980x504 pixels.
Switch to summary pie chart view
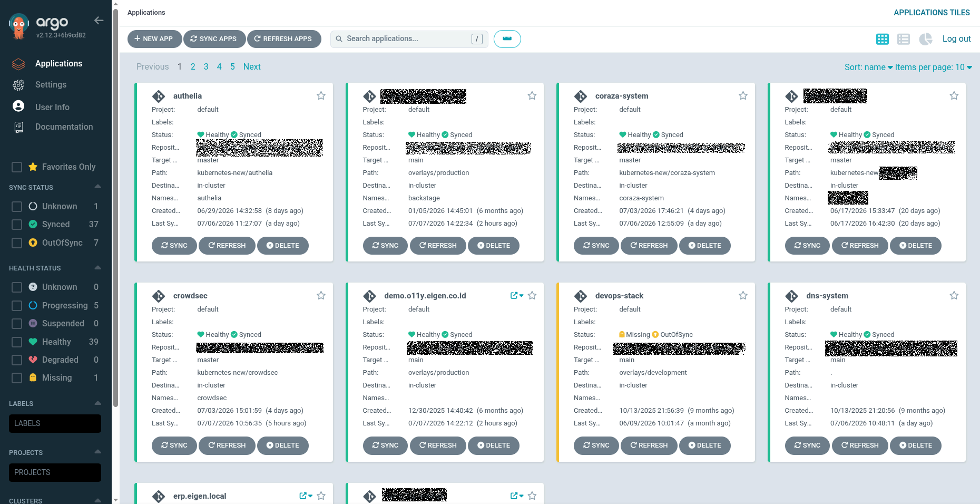[x=926, y=39]
